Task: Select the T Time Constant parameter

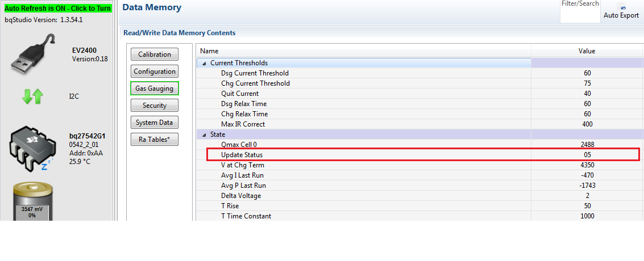Action: click(246, 216)
